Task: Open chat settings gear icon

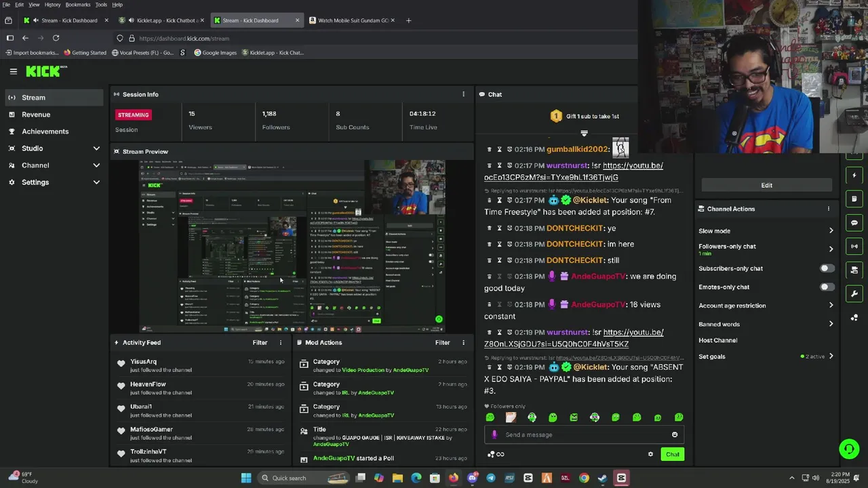Action: [650, 455]
